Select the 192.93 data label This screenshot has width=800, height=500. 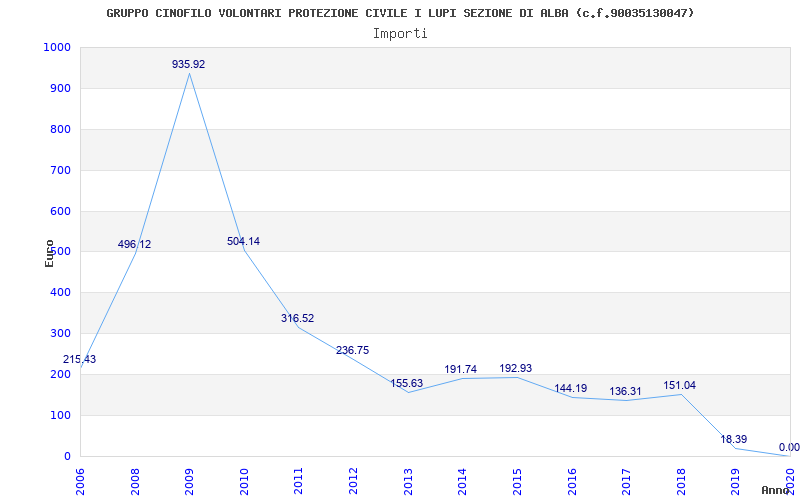[x=515, y=368]
